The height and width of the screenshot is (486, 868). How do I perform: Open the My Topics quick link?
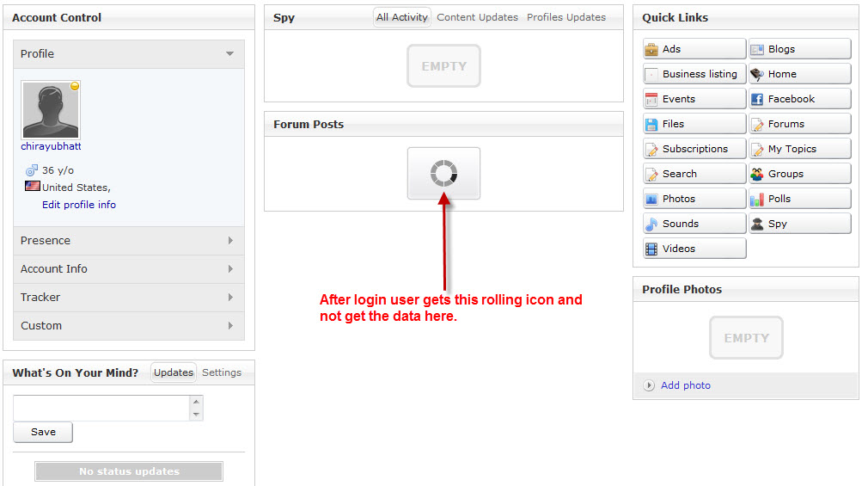click(800, 149)
